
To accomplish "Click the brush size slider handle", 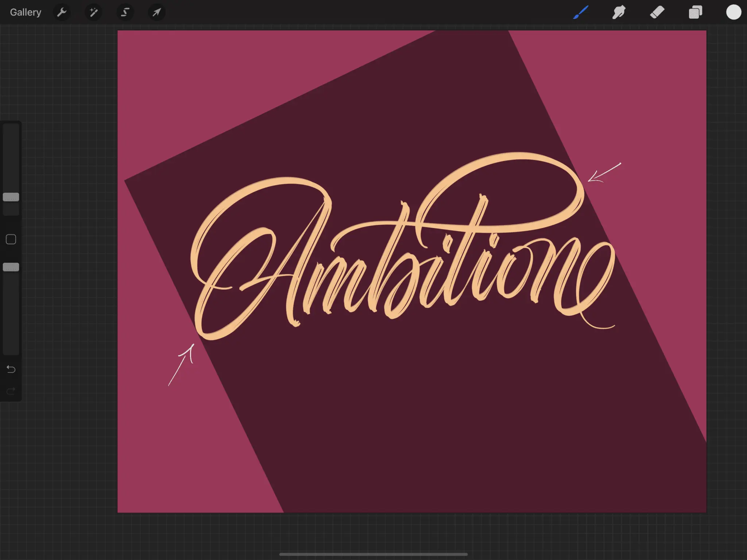I will pos(11,197).
